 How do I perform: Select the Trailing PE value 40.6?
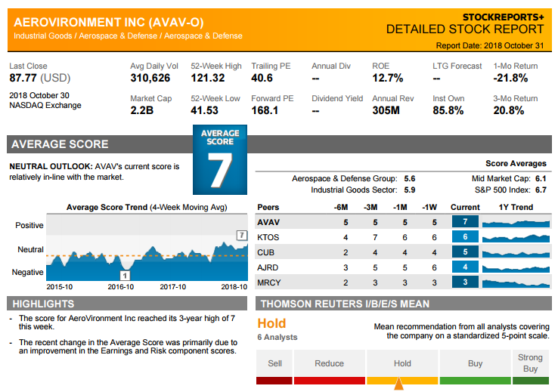262,78
